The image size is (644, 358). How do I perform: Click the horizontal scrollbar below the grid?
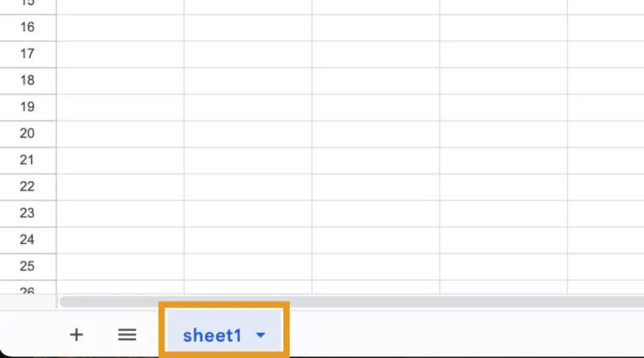(x=335, y=301)
